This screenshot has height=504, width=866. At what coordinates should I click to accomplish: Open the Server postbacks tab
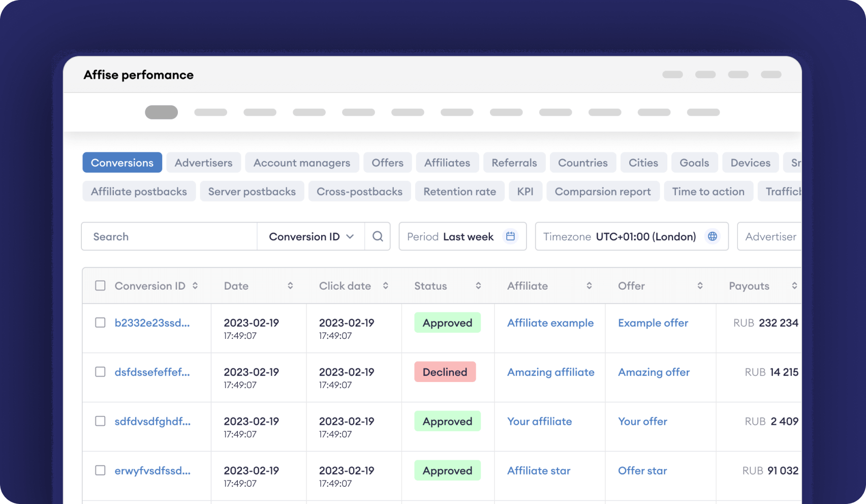click(x=252, y=192)
